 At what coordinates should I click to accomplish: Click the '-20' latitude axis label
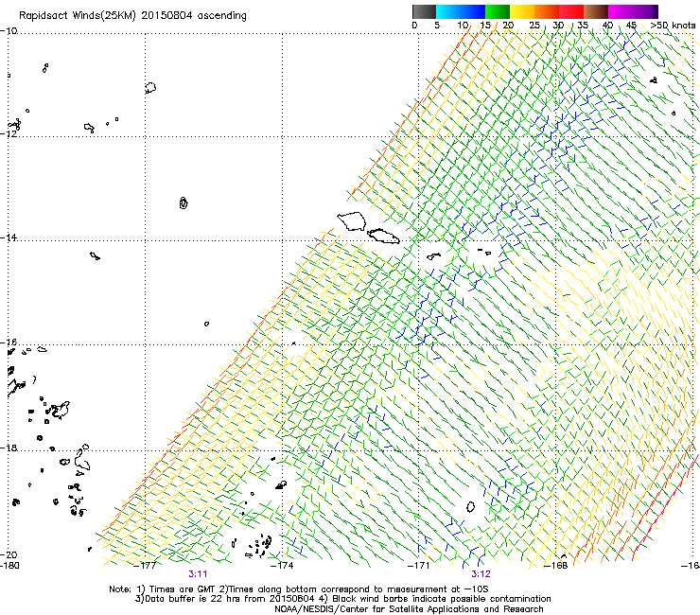pyautogui.click(x=9, y=555)
